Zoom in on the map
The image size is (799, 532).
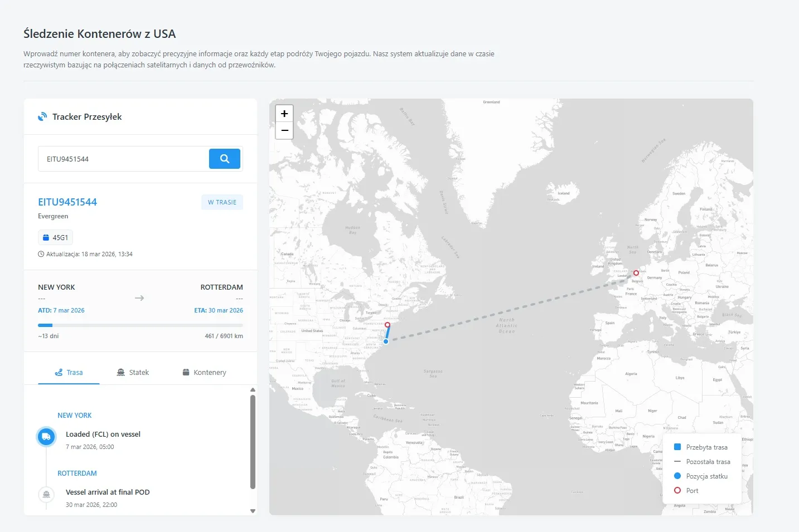pyautogui.click(x=284, y=114)
